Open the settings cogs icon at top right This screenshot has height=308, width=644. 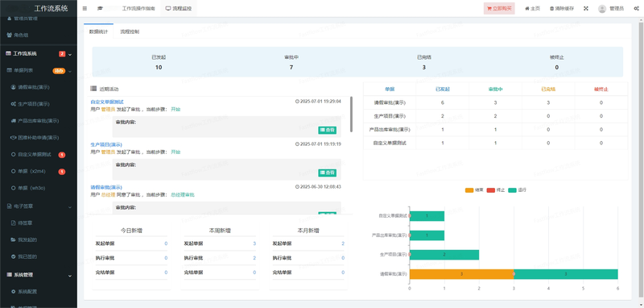(x=636, y=8)
